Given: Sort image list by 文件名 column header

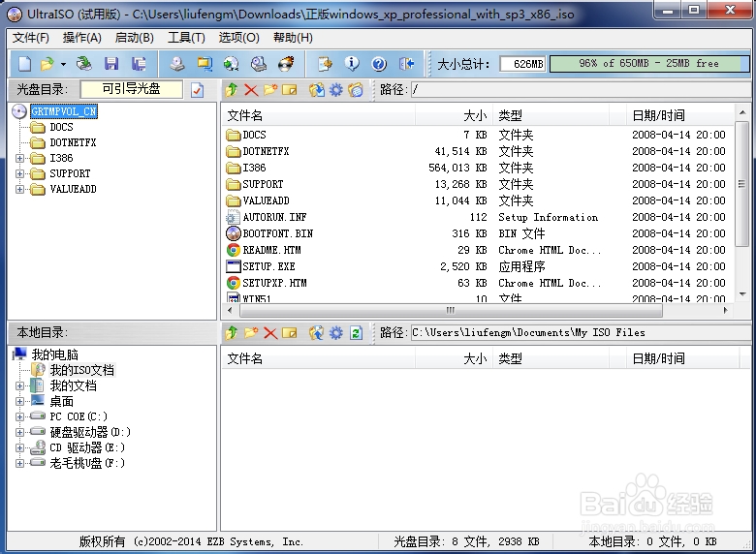Looking at the screenshot, I should [318, 115].
